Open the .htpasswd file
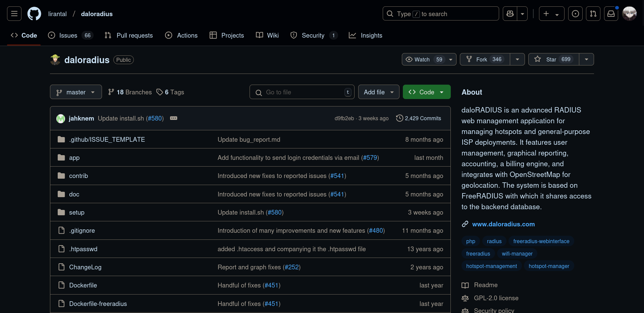 pyautogui.click(x=83, y=249)
